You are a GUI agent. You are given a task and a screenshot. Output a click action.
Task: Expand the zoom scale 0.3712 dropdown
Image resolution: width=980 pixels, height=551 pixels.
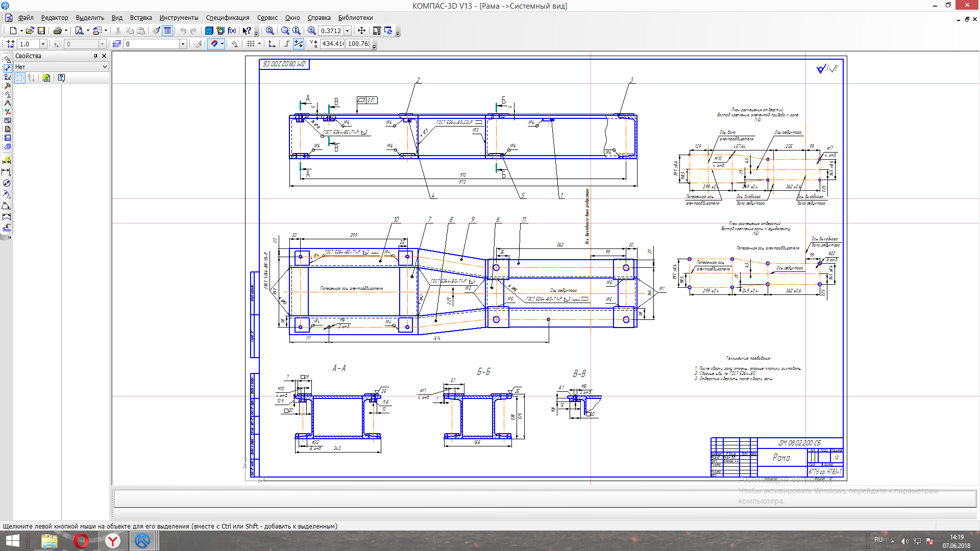pos(348,31)
